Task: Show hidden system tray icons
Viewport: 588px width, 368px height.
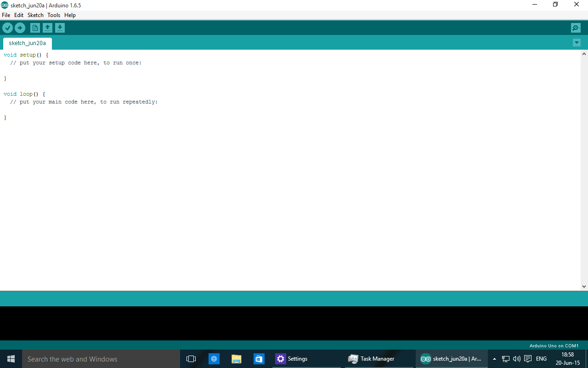Action: tap(494, 359)
